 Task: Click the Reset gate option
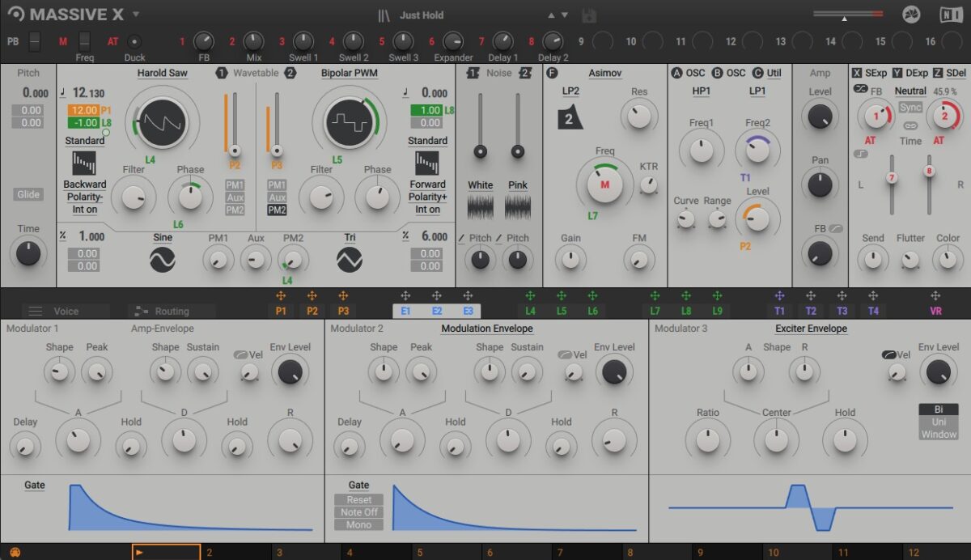tap(359, 500)
